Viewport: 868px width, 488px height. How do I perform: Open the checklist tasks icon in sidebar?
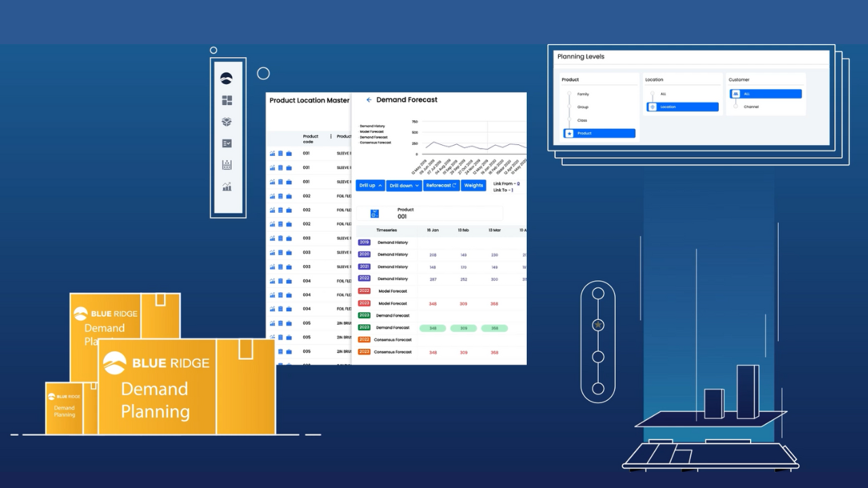click(x=227, y=144)
